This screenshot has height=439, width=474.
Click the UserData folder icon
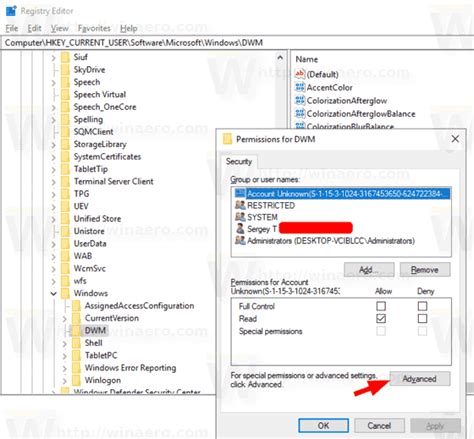pos(65,243)
